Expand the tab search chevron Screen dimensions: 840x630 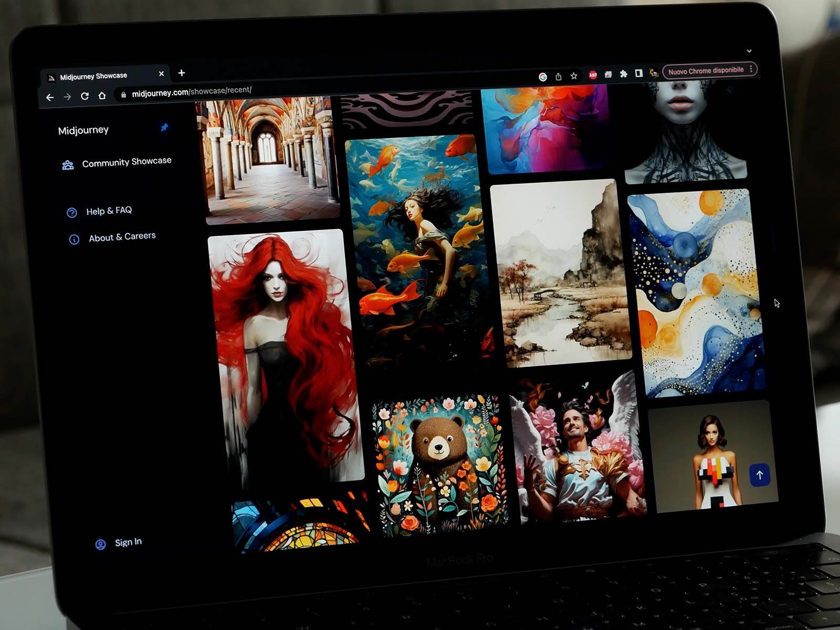pos(749,51)
